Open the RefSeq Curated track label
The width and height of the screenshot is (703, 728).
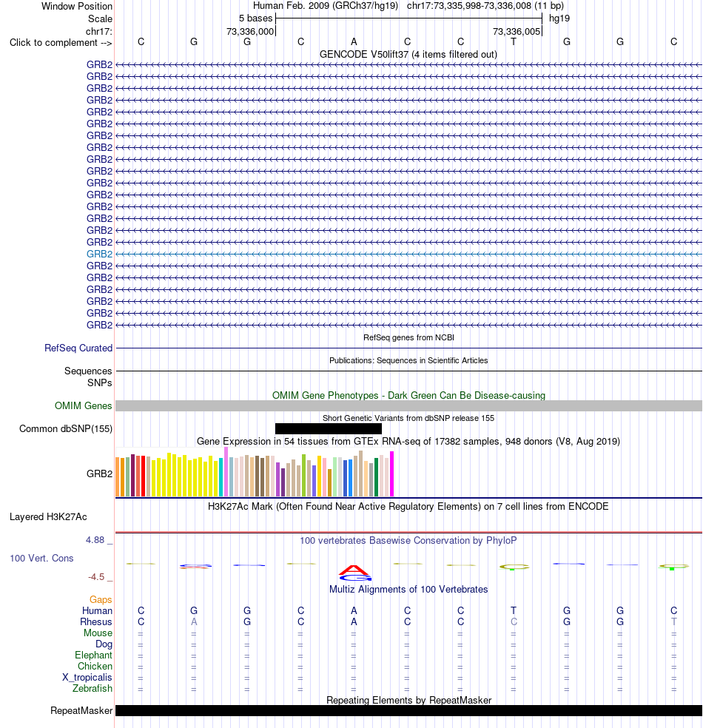tap(78, 348)
